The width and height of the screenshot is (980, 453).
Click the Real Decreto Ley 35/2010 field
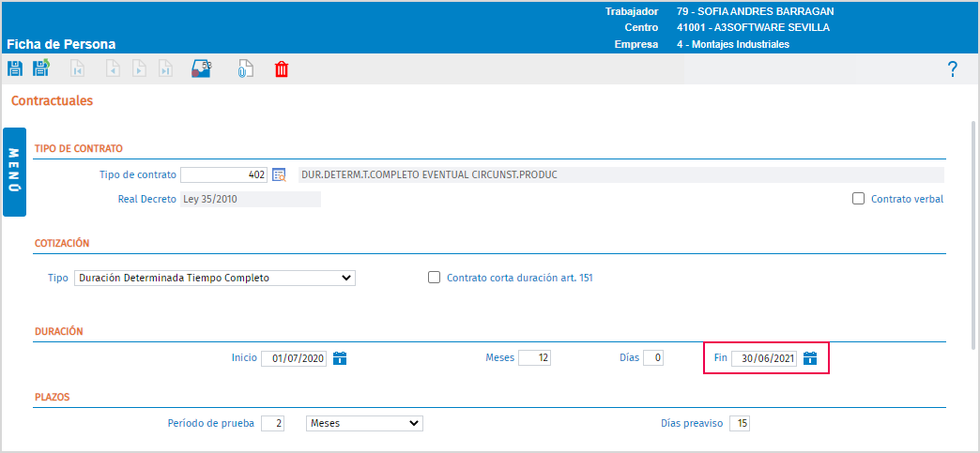pos(250,200)
